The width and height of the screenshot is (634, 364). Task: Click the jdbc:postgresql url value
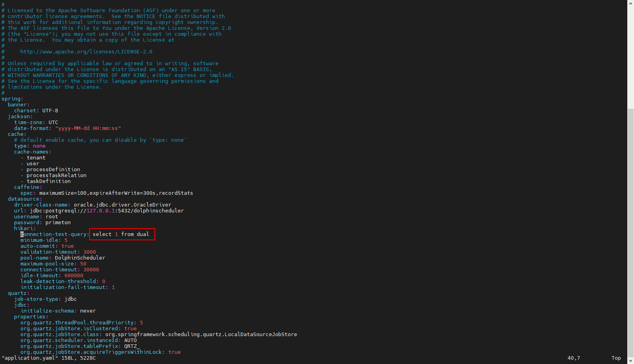pos(107,211)
